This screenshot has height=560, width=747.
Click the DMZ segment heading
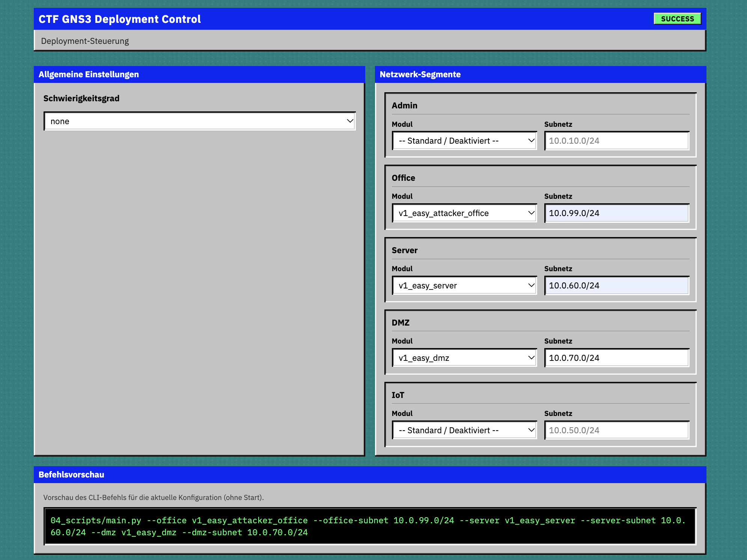coord(401,323)
